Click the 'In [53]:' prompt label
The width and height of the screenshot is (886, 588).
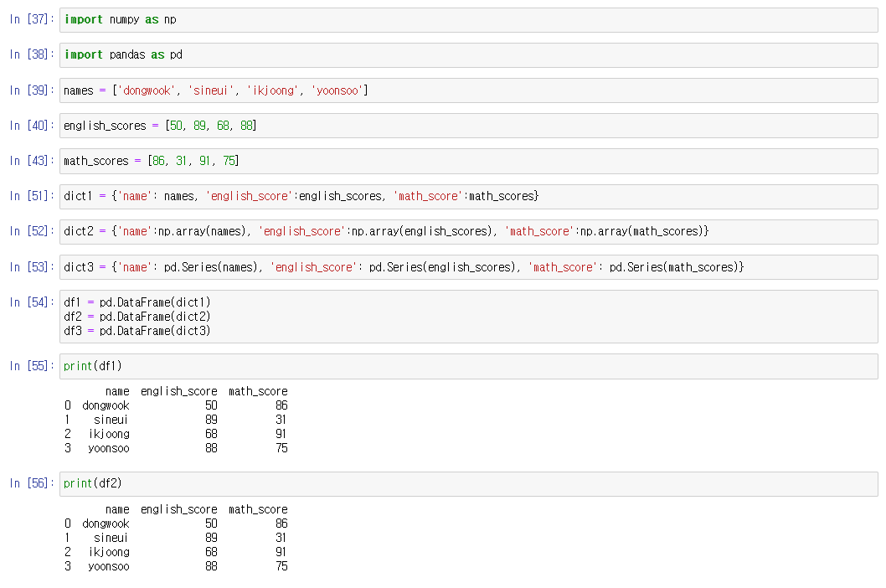click(x=32, y=266)
